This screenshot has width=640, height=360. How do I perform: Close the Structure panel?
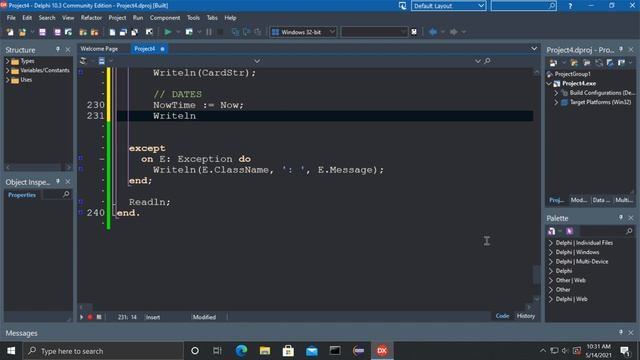point(68,49)
